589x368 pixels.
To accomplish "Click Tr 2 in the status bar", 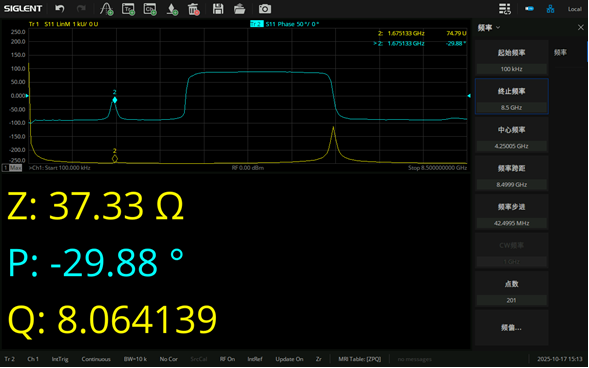I will coord(10,359).
